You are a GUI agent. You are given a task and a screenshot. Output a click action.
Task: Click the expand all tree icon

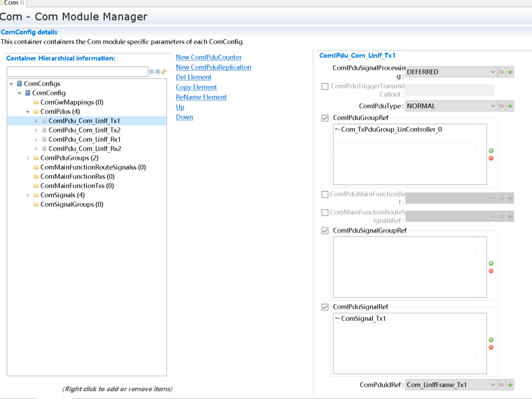coord(158,72)
